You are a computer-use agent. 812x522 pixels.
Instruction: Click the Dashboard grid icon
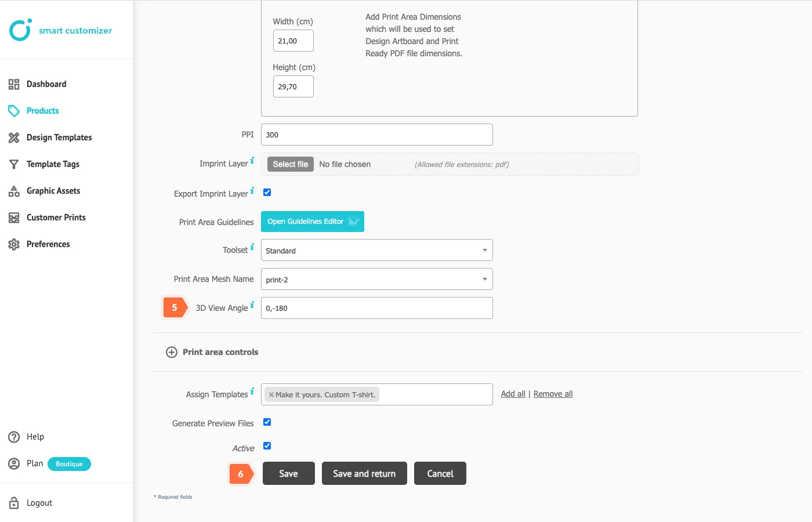point(14,84)
